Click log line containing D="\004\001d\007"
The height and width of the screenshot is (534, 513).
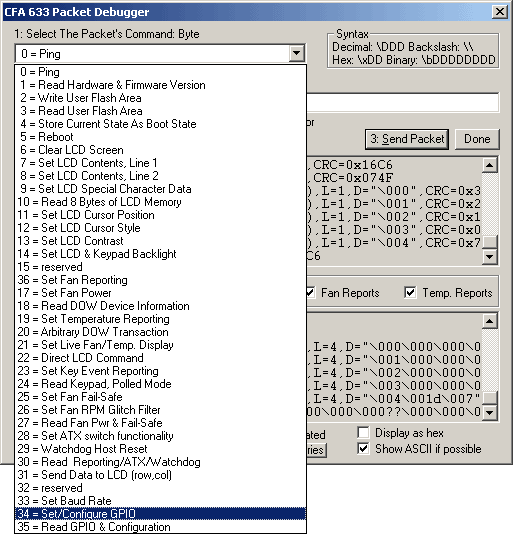point(393,398)
